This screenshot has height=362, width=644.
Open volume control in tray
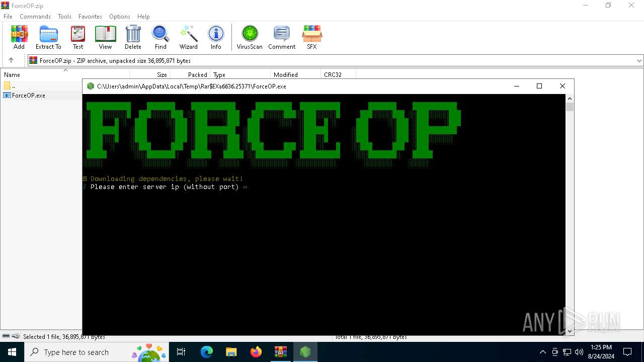(579, 352)
